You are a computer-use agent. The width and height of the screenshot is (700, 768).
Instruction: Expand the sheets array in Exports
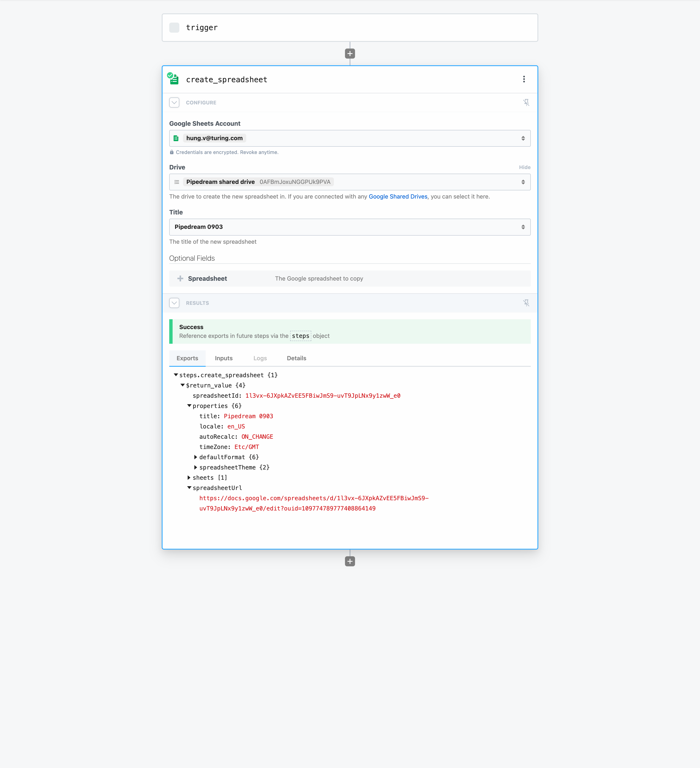[189, 477]
